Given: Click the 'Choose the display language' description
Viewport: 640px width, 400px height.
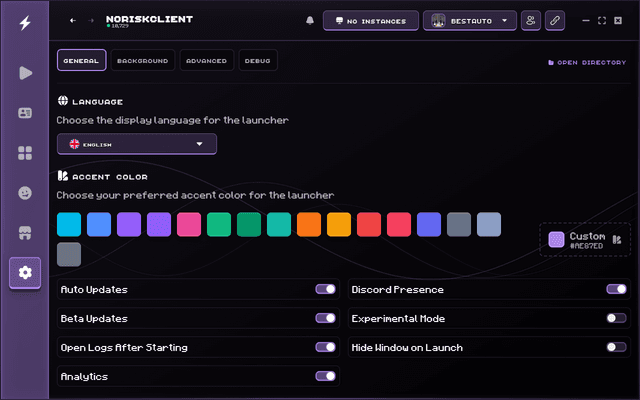Looking at the screenshot, I should coord(172,120).
